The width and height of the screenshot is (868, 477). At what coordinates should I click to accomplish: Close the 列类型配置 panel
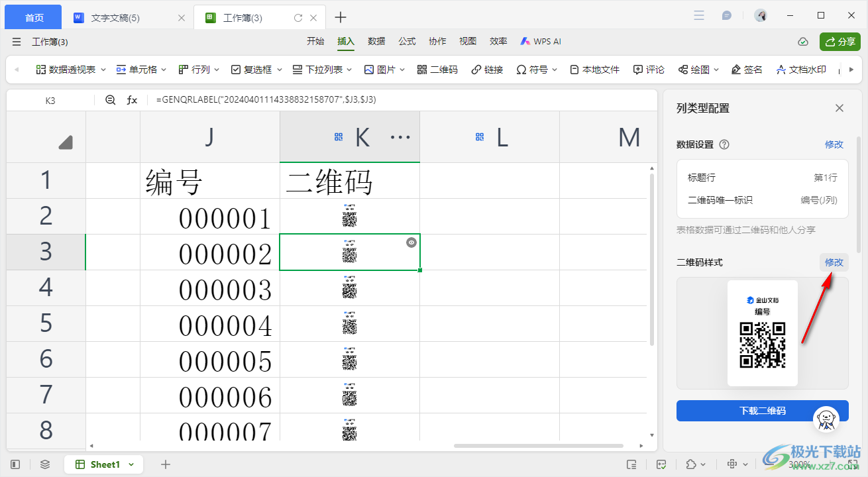point(840,108)
